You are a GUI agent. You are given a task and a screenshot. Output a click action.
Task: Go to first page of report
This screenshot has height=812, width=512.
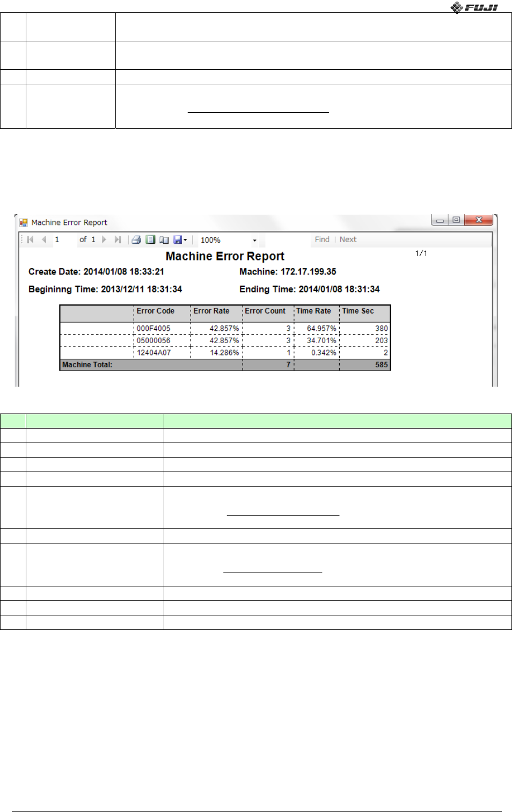(x=31, y=240)
